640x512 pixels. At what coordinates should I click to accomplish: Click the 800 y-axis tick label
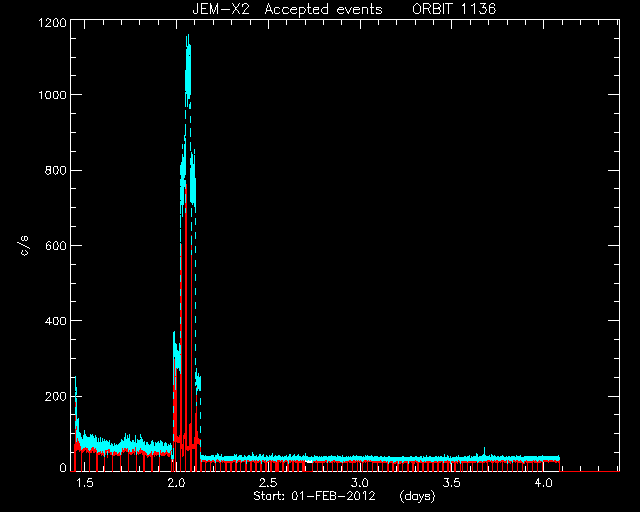(55, 170)
